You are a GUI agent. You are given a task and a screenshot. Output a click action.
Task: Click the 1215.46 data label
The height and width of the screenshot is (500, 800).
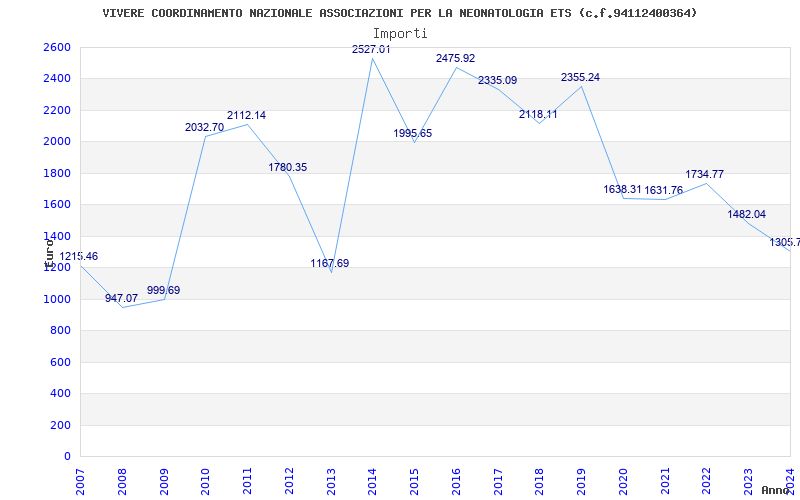click(x=79, y=257)
